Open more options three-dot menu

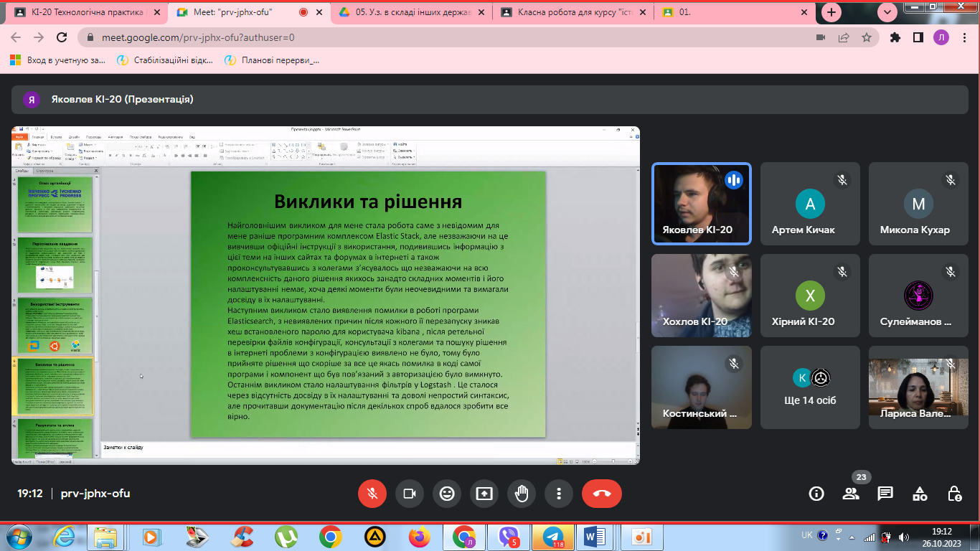click(x=559, y=494)
